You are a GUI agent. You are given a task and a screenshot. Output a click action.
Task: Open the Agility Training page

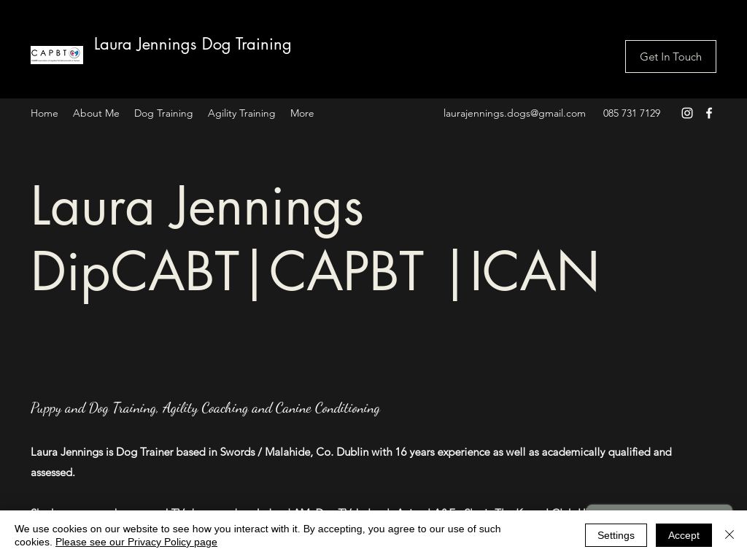click(241, 113)
